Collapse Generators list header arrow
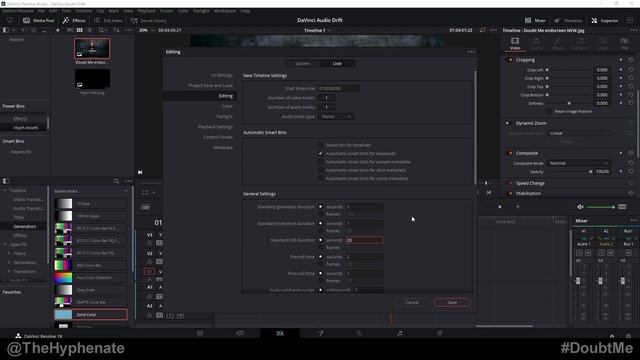 click(126, 191)
